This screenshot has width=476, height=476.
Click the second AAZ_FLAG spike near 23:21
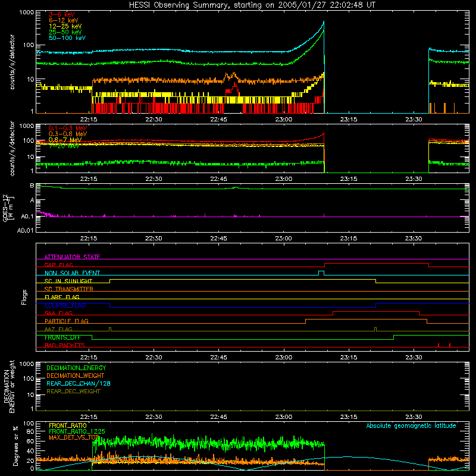(x=375, y=329)
